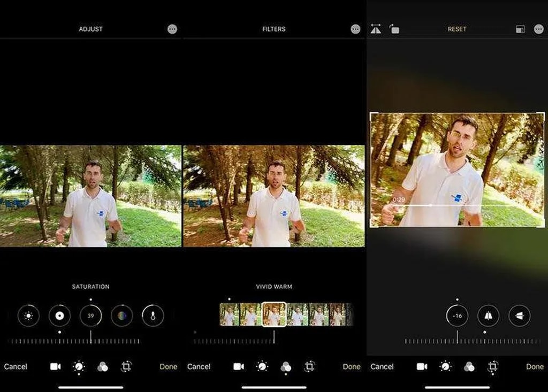This screenshot has width=548, height=392.
Task: Tap Done on the Adjust screen
Action: (168, 366)
